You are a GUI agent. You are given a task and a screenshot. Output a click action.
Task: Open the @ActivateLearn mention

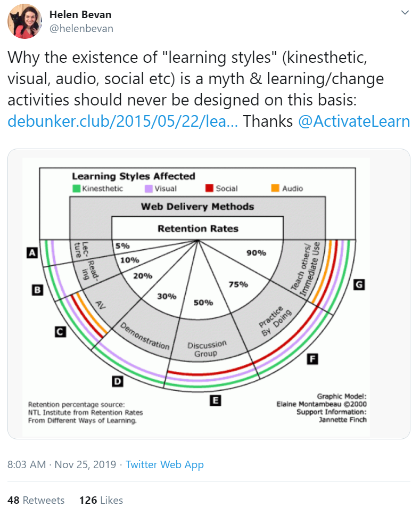354,121
